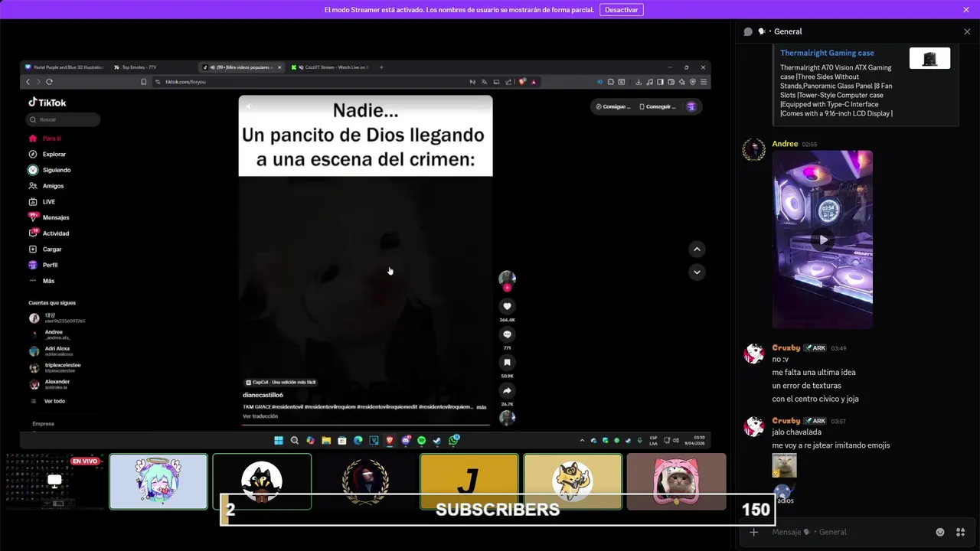Viewport: 980px width, 551px height.
Task: Click the CapCut edition badge on the video
Action: pyautogui.click(x=280, y=382)
